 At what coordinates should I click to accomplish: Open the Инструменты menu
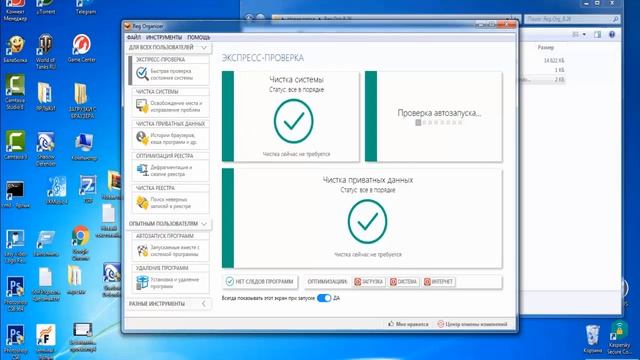coord(164,37)
